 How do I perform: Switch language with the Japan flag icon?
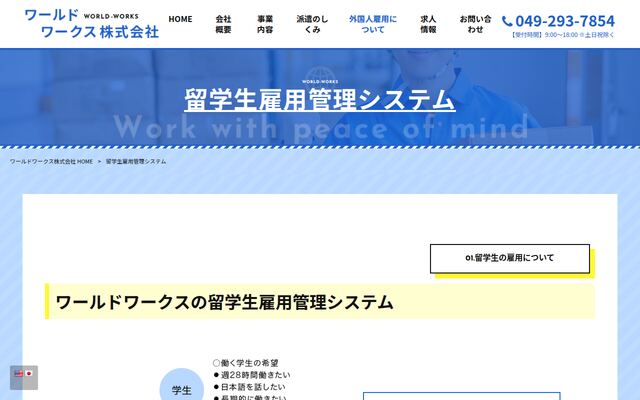coord(29,373)
